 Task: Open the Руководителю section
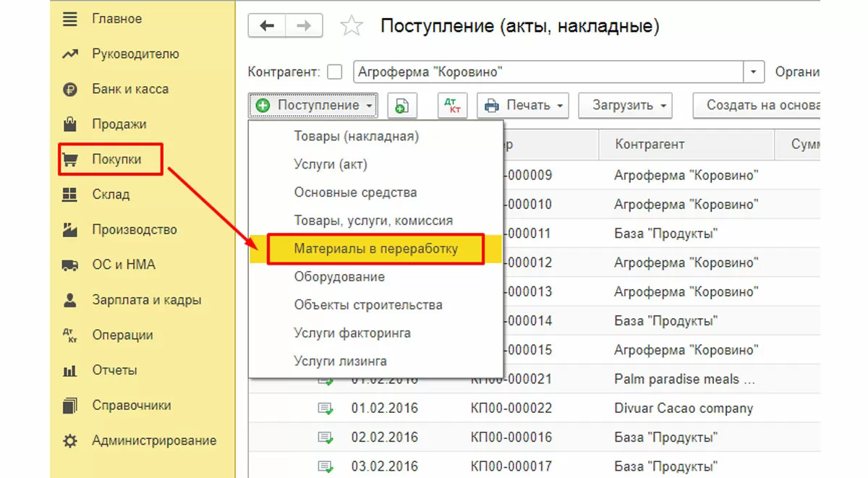[135, 54]
